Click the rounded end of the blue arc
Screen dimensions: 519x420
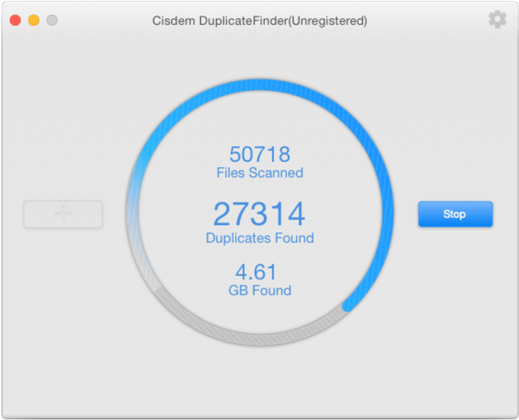(348, 305)
